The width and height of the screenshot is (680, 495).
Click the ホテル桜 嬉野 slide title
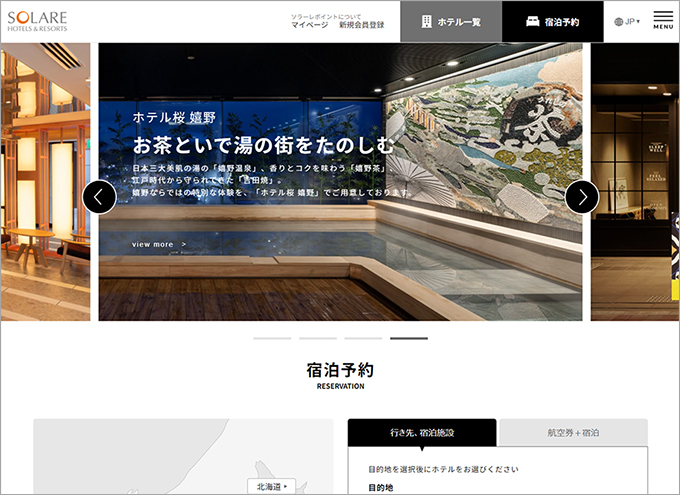(x=174, y=118)
